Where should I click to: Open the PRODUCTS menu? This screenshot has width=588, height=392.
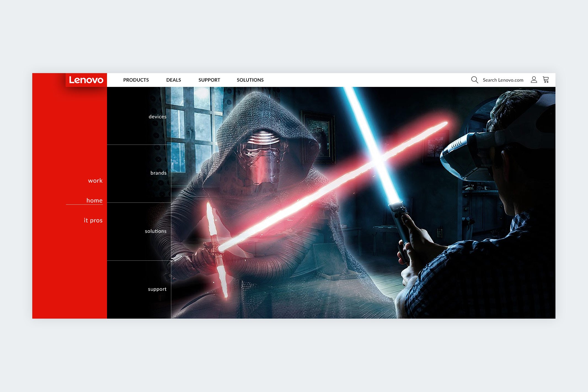pos(136,80)
